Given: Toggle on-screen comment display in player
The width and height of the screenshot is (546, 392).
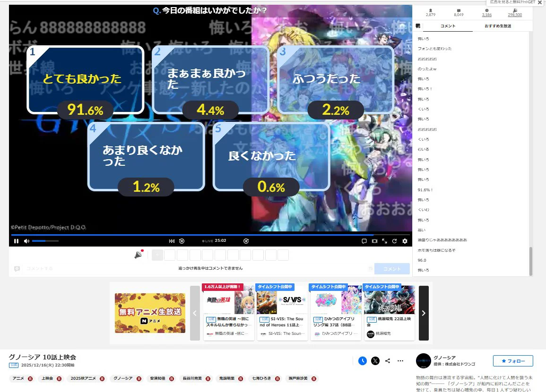Looking at the screenshot, I should pos(364,241).
